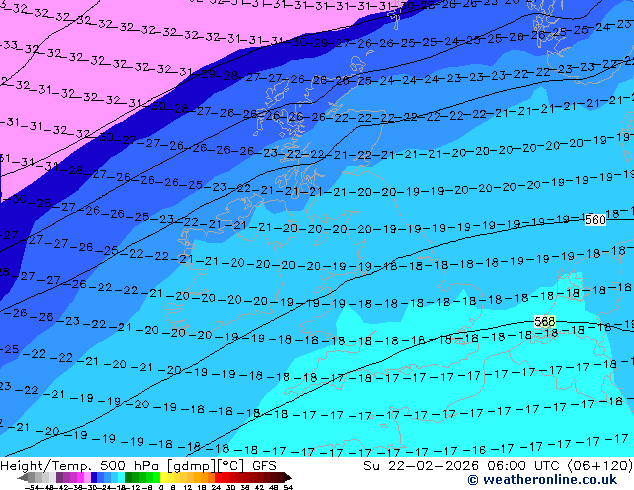The height and width of the screenshot is (490, 634).
Task: Pick the bright red legend swatch at 24
Action: (218, 477)
